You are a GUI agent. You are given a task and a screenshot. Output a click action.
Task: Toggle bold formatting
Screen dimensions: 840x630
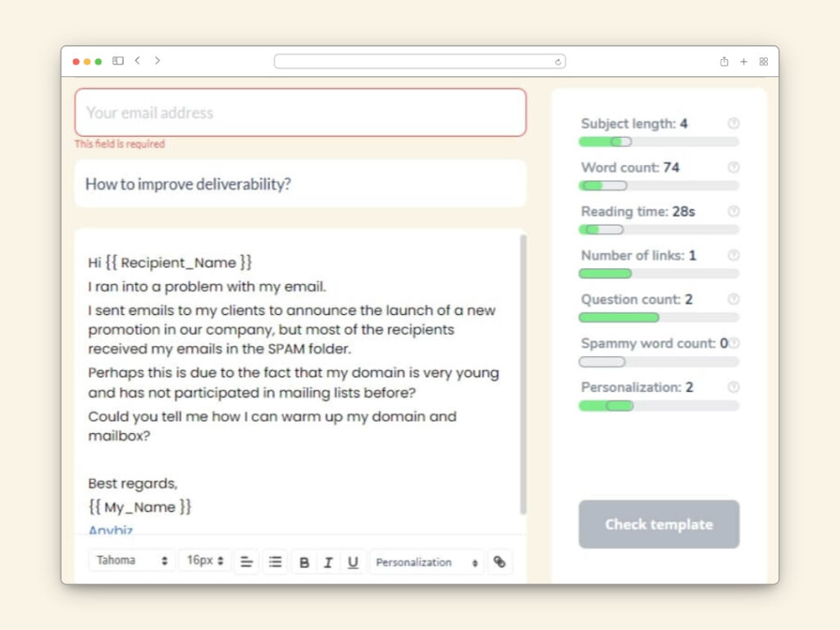coord(304,563)
